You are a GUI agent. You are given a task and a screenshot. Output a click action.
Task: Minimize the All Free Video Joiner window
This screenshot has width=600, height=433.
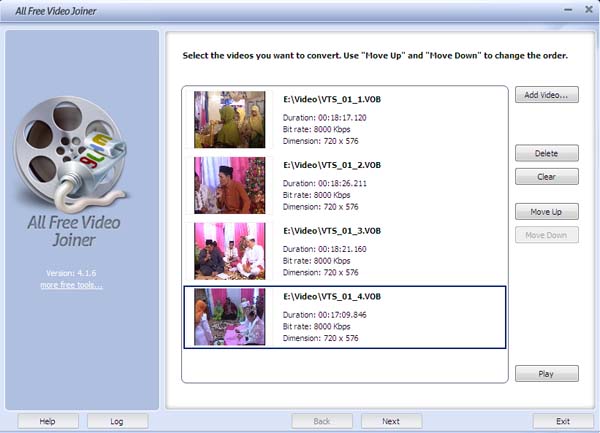pyautogui.click(x=568, y=10)
